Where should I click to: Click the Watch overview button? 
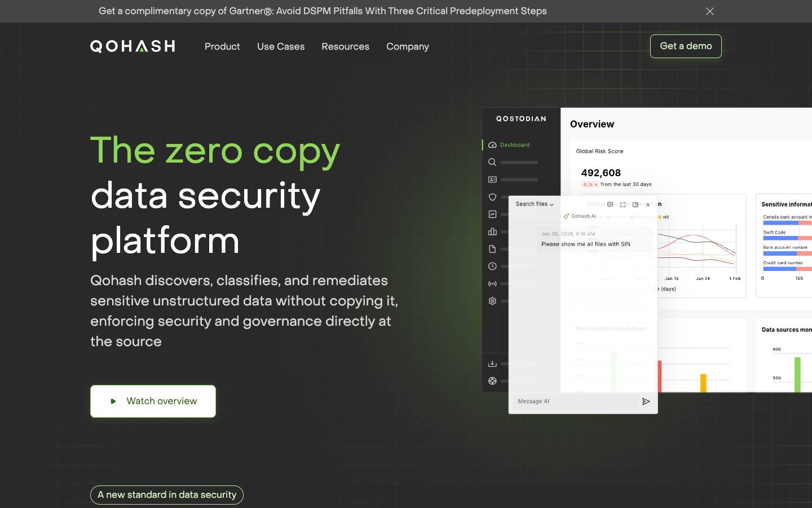coord(153,401)
